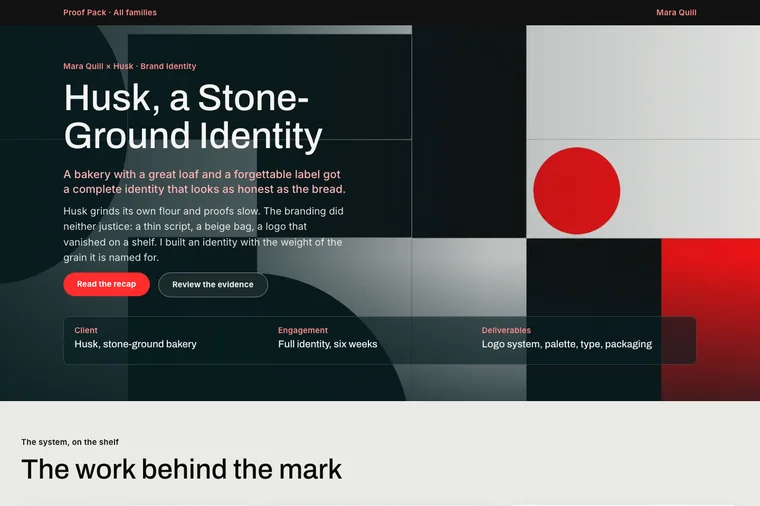Select the Husk, a Stone-Ground Identity headline
Image resolution: width=760 pixels, height=506 pixels.
(193, 117)
